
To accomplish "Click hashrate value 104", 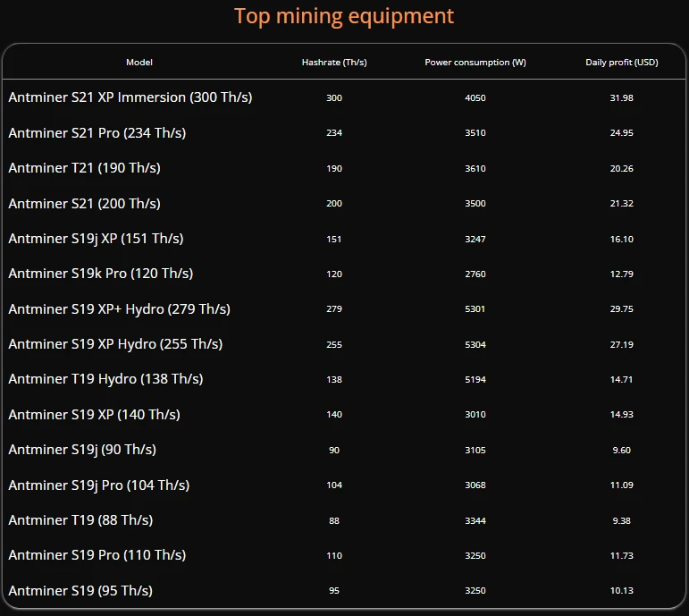I will 334,485.
